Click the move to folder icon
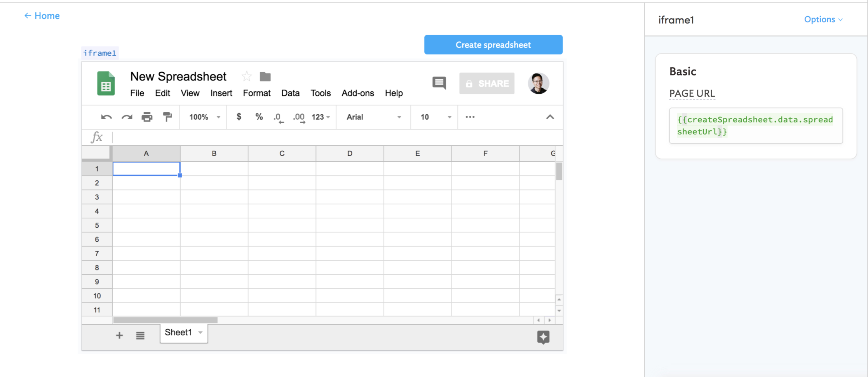Viewport: 868px width, 377px height. coord(265,76)
